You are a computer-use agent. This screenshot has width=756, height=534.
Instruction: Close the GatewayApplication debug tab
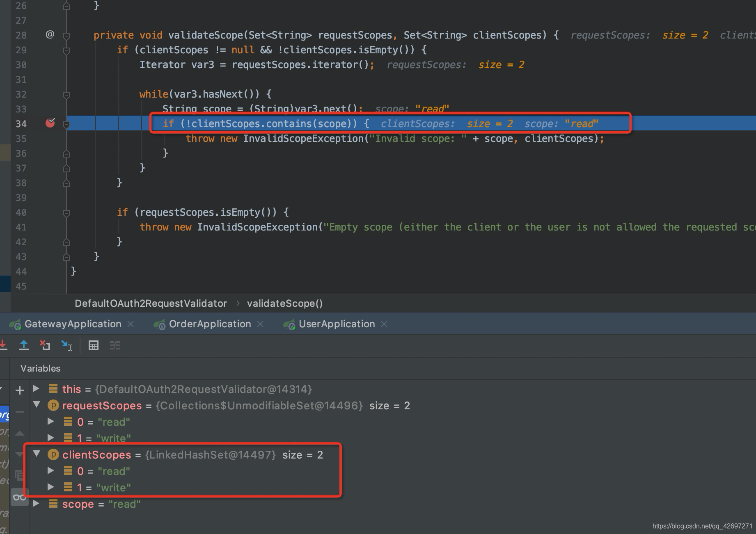131,324
